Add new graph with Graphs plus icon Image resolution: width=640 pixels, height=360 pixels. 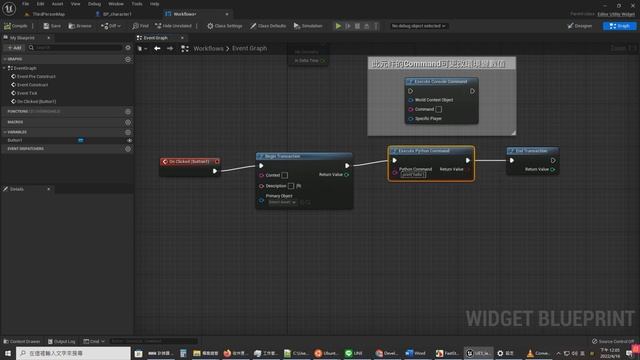(x=128, y=59)
